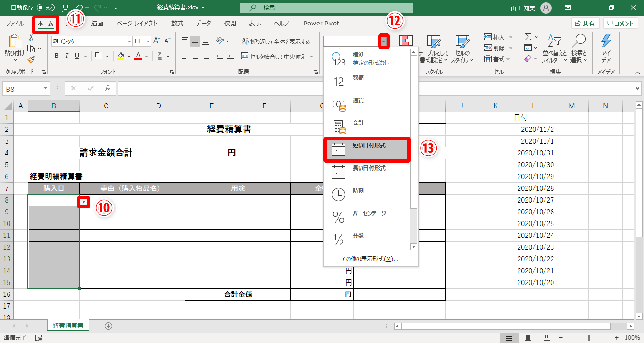644x343 pixels.
Task: Toggle the 自動保存 AutoSave switch
Action: (x=46, y=8)
